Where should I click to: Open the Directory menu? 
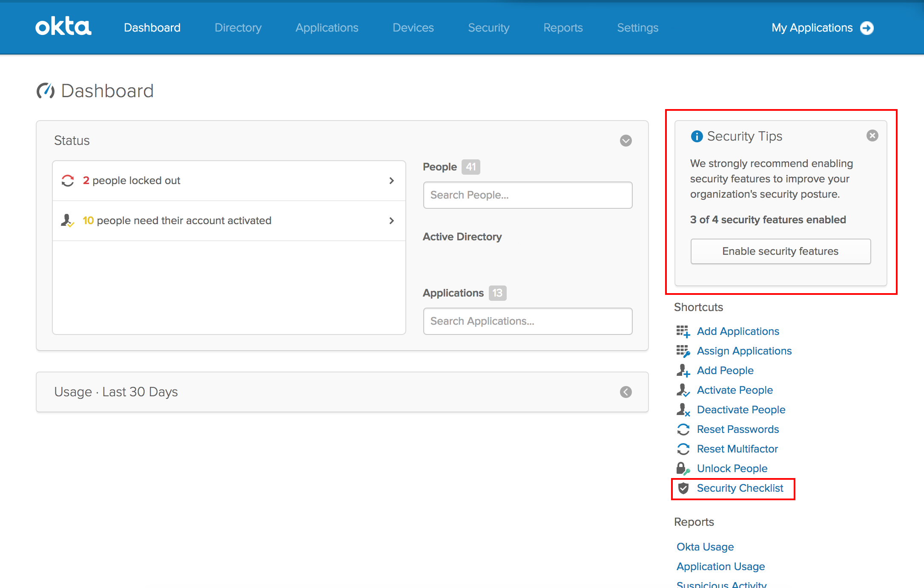pyautogui.click(x=238, y=28)
